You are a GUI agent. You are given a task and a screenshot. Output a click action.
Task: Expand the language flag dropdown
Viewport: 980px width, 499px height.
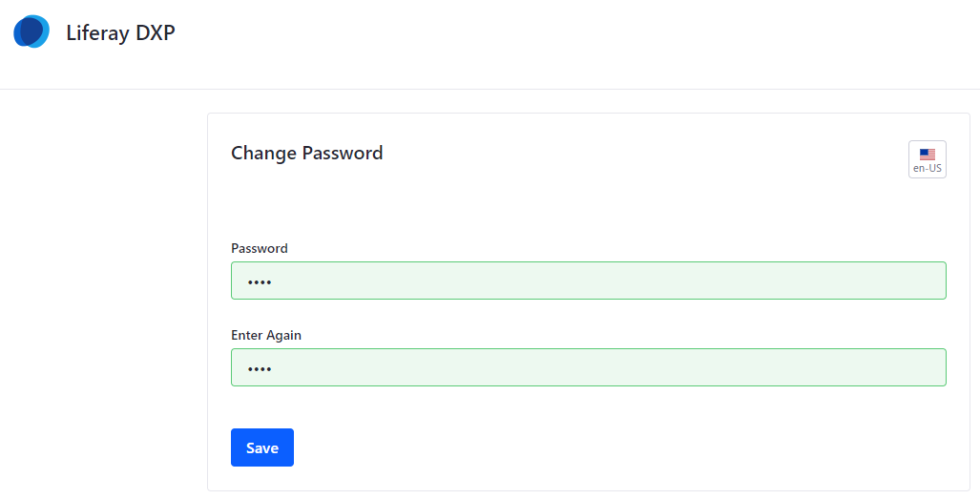[x=927, y=159]
